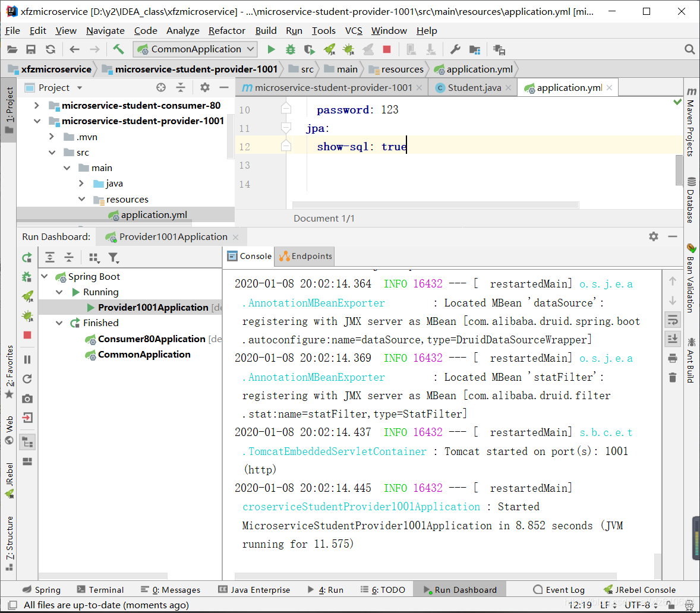The image size is (700, 613).
Task: Collapse the resources folder
Action: click(x=81, y=199)
